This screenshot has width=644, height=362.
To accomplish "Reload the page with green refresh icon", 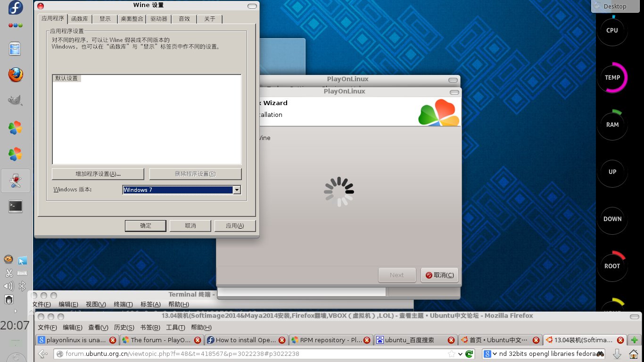I will pyautogui.click(x=469, y=354).
